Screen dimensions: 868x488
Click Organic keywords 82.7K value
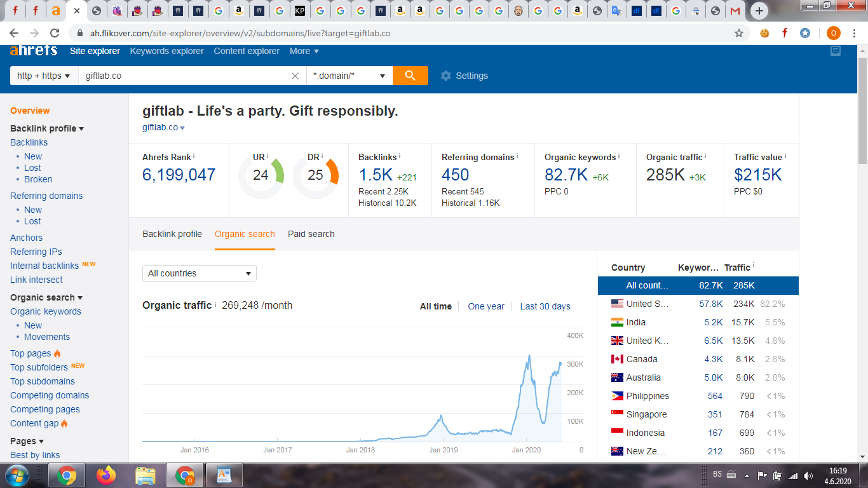pyautogui.click(x=566, y=175)
